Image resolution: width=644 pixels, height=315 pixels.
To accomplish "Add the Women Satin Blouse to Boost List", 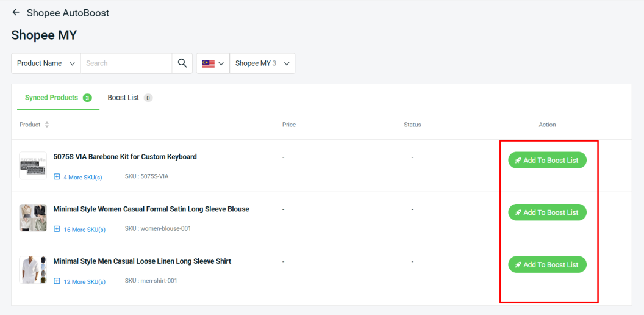I will (547, 212).
